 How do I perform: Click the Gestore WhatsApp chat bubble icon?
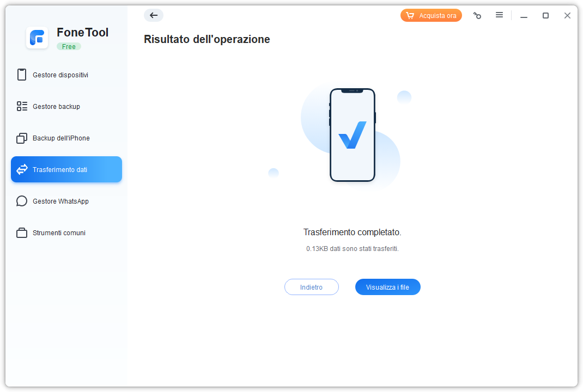[22, 201]
